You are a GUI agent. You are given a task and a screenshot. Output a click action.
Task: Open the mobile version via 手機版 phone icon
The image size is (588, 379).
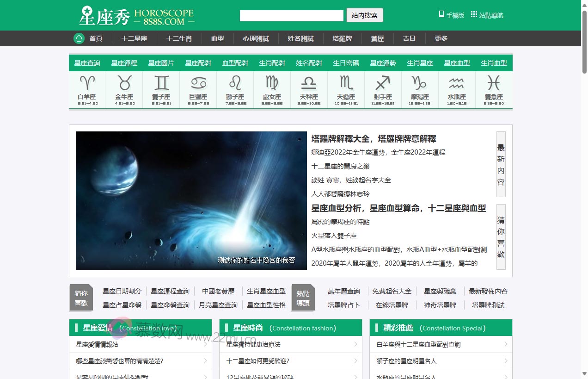click(441, 14)
